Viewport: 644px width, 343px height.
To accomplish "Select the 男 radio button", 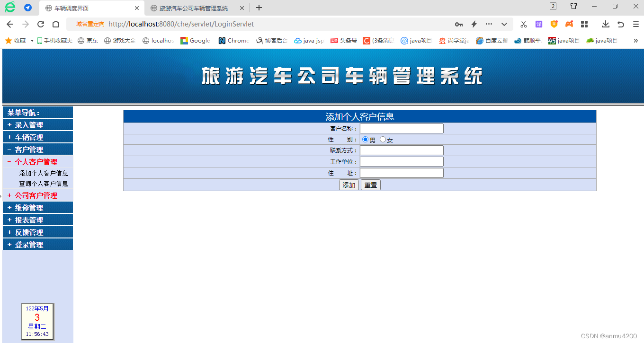I will tap(365, 140).
